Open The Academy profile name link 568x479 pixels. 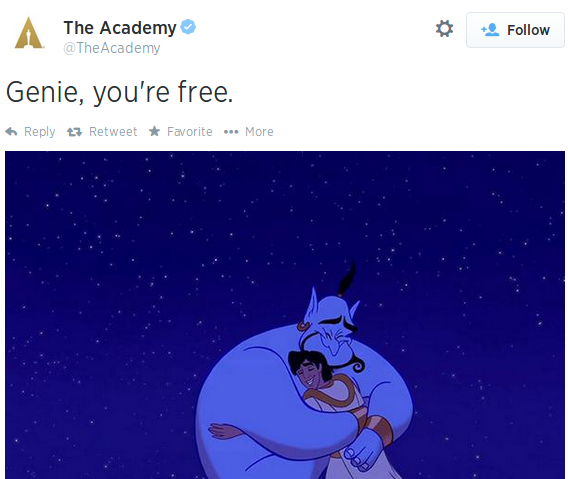[120, 28]
